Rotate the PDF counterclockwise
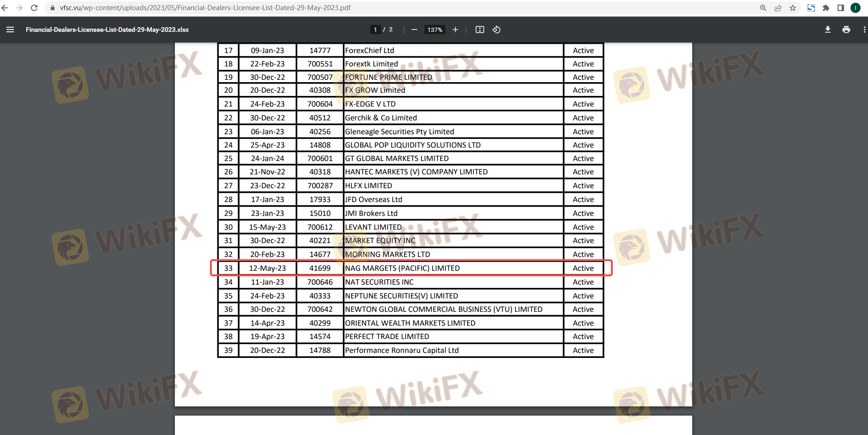 497,30
